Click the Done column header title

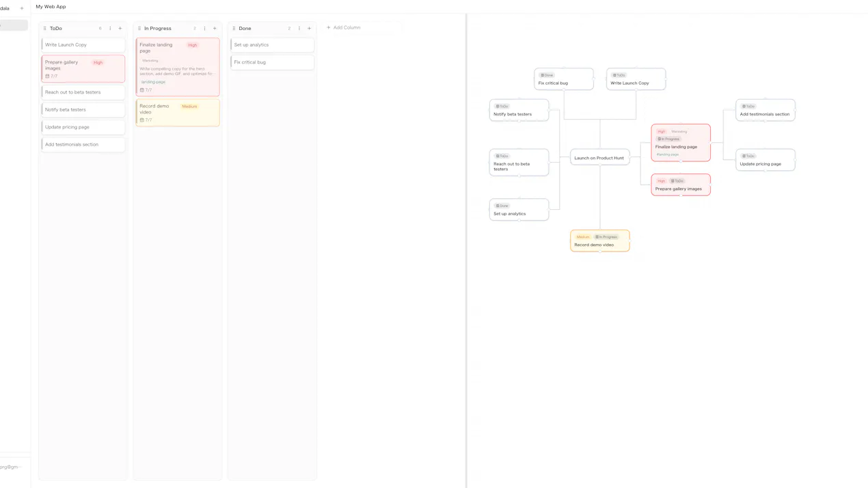click(x=245, y=29)
